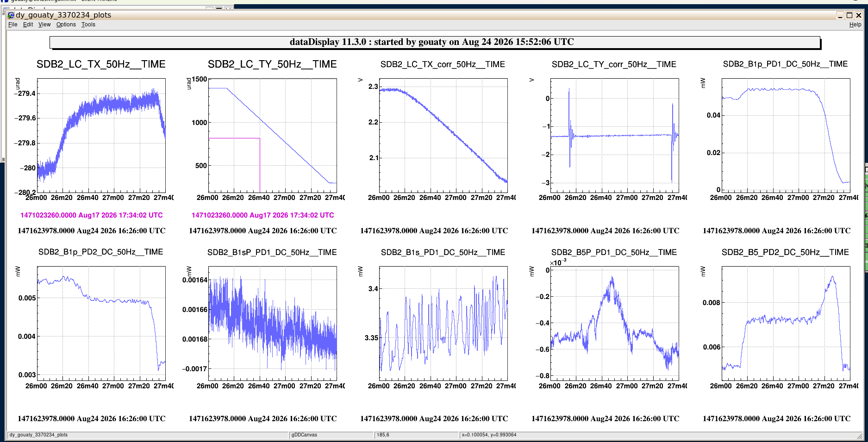Open the Edit menu
The width and height of the screenshot is (868, 442).
coord(28,25)
